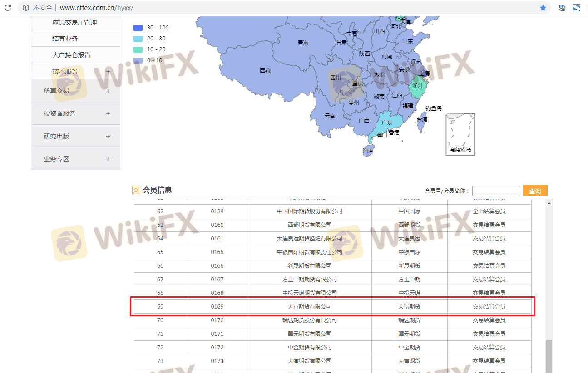Select 结算业务 sidebar item
The image size is (588, 373).
65,39
